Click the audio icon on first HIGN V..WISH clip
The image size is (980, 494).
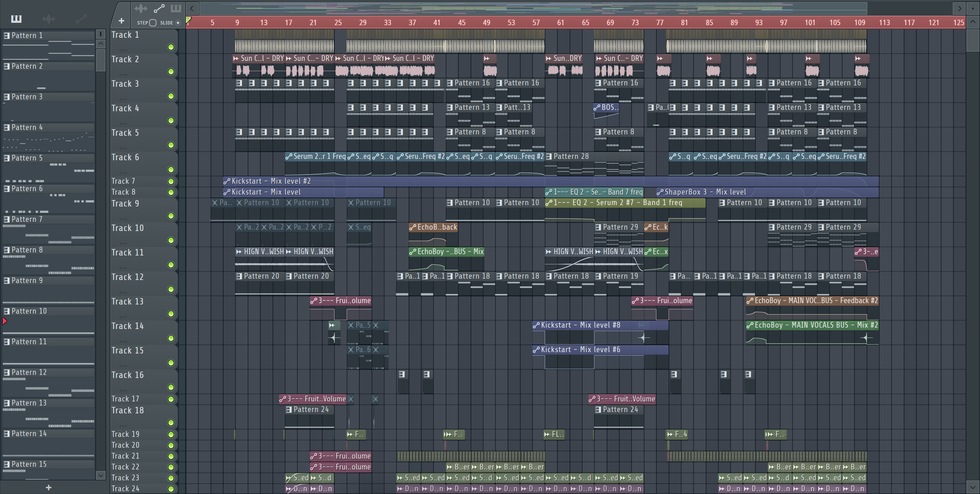click(239, 252)
